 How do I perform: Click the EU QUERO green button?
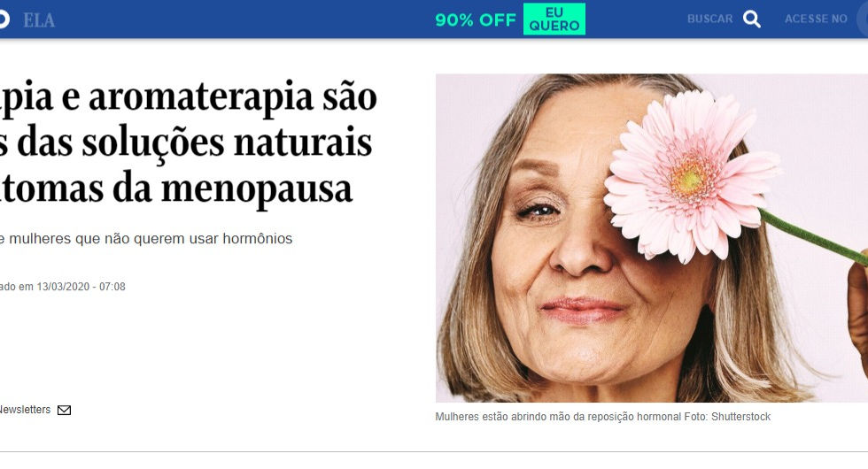coord(554,19)
